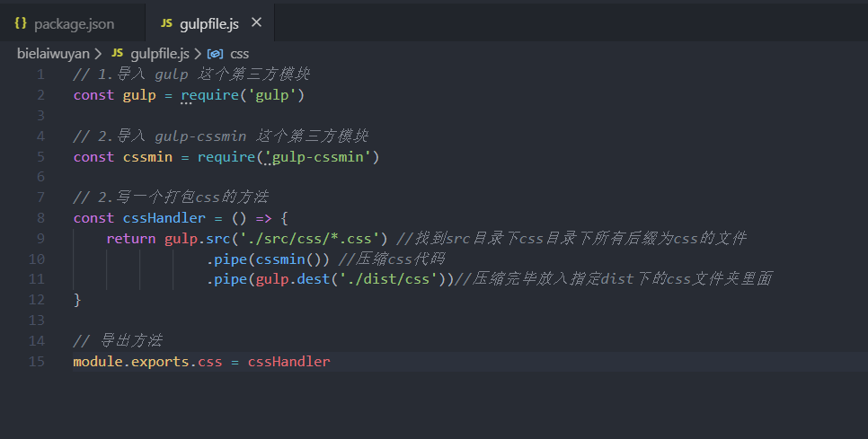Click the JSON braces icon on package.json tab
This screenshot has width=868, height=439.
pyautogui.click(x=21, y=23)
